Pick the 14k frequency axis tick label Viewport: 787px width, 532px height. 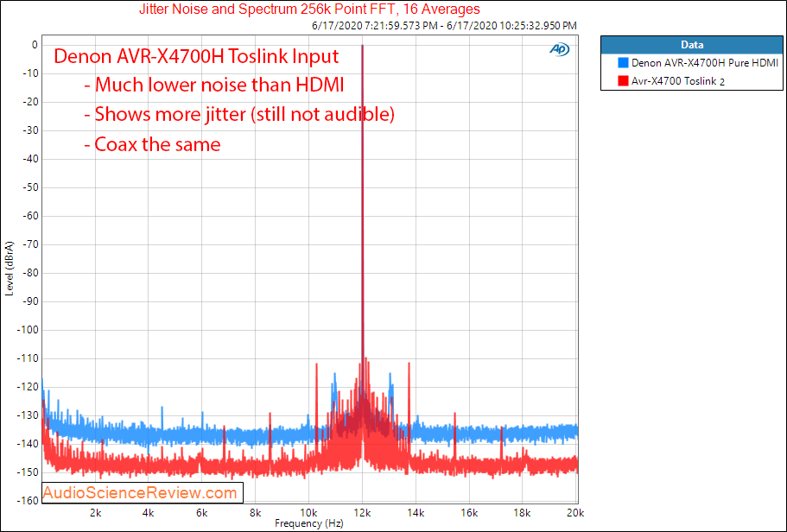pos(416,513)
